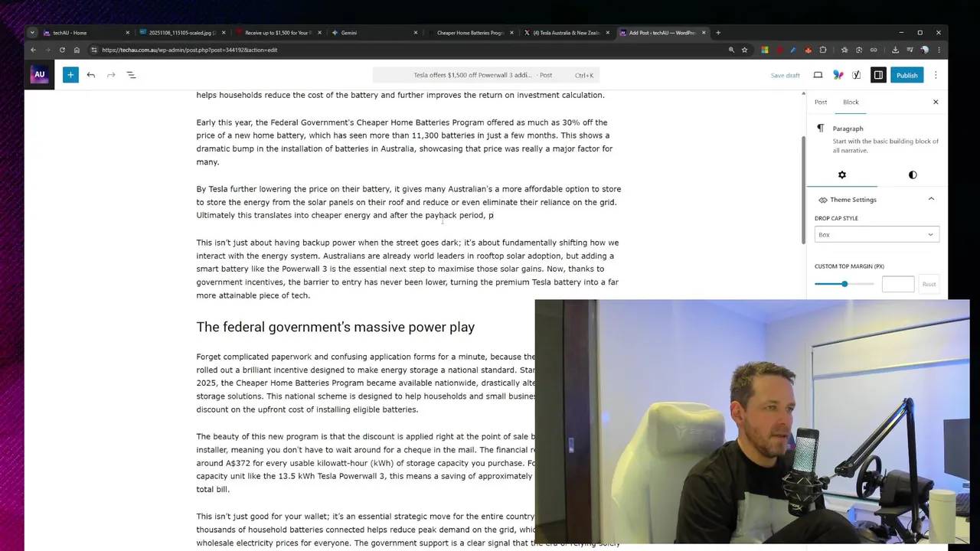
Task: Bookmark this page with the star icon
Action: tap(744, 50)
